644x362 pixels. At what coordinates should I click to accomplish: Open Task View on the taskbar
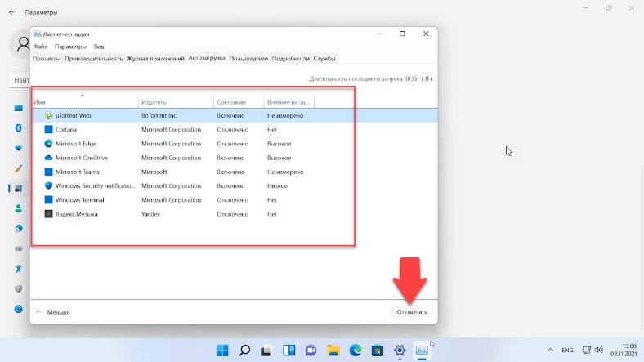266,350
